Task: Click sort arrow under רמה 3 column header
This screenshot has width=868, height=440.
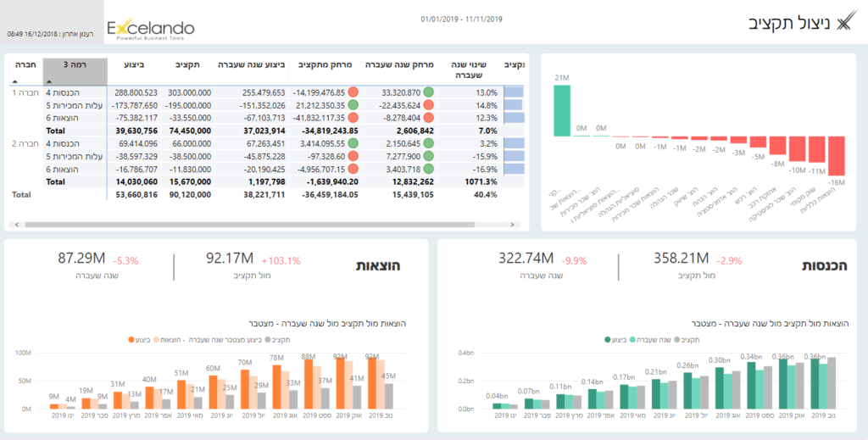Action: coord(49,81)
